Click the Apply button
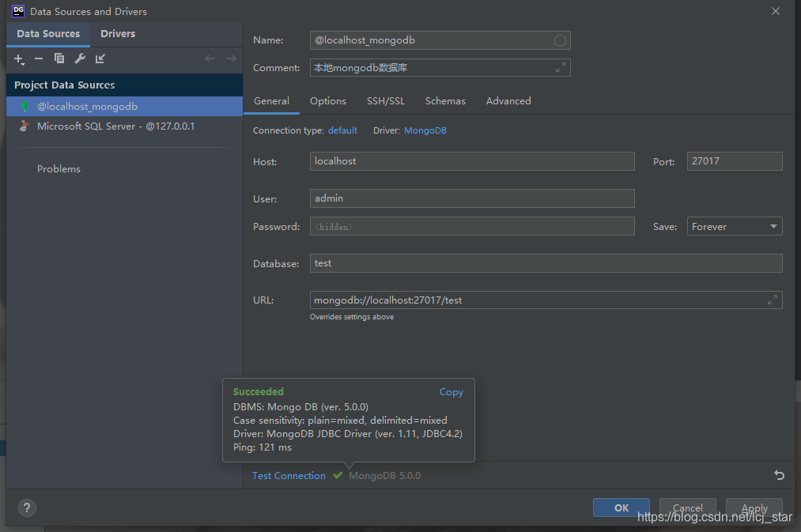 [x=754, y=507]
